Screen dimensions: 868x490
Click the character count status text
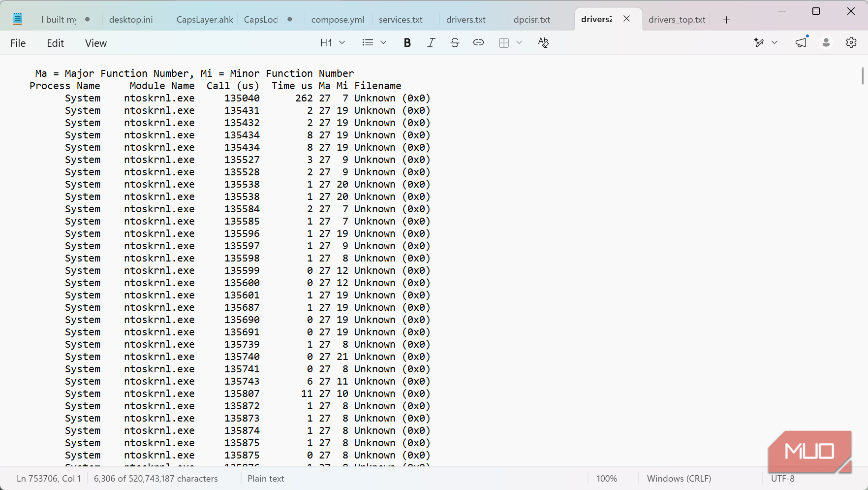(156, 479)
